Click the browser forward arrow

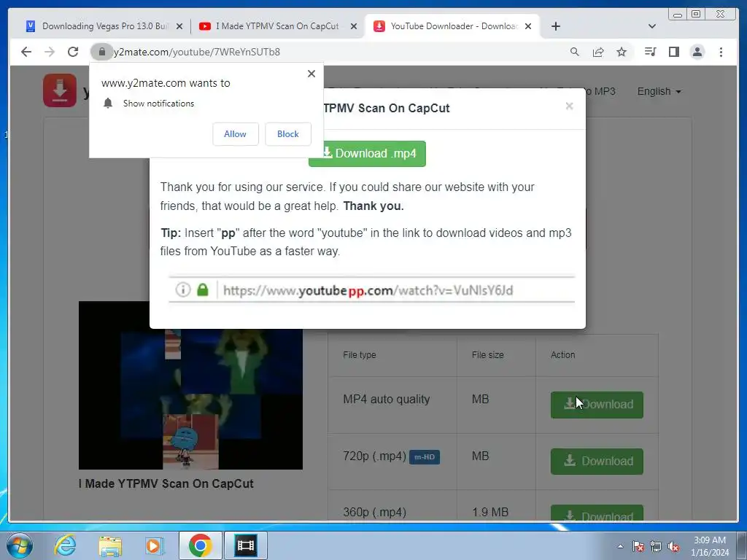click(50, 52)
